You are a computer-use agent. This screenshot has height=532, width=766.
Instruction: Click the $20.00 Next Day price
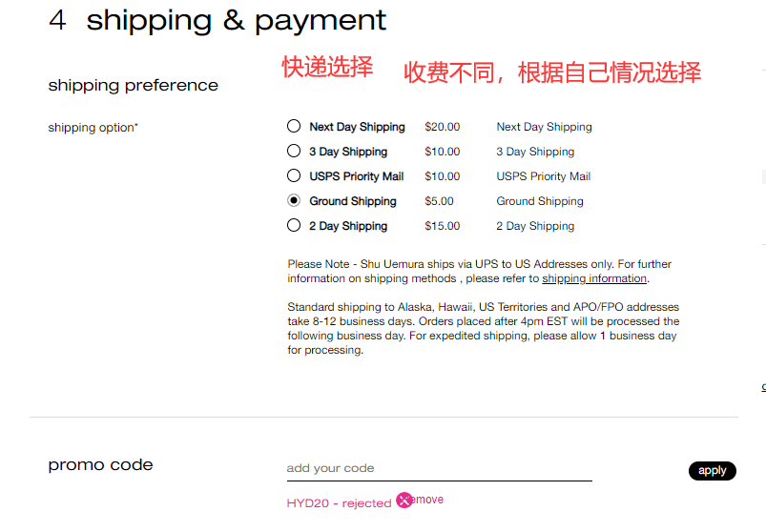443,127
